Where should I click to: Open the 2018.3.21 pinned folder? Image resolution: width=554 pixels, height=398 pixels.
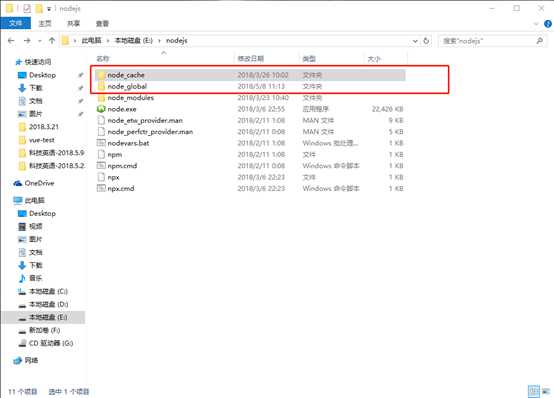(44, 127)
